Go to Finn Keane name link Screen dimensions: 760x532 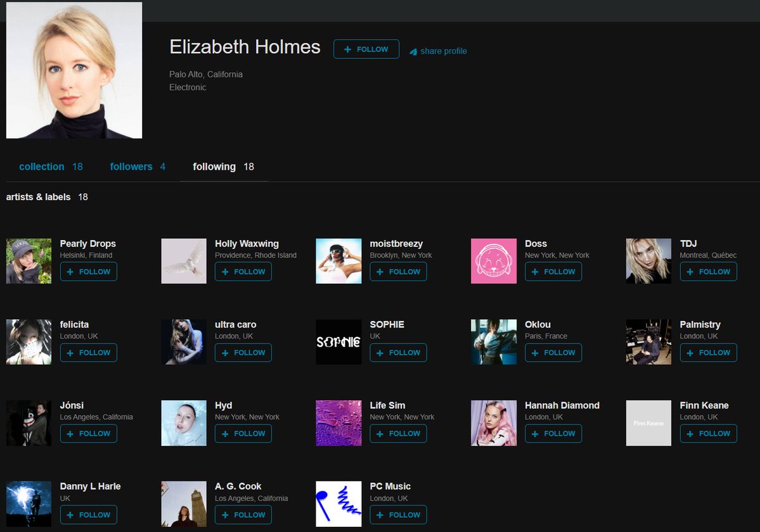(x=704, y=405)
